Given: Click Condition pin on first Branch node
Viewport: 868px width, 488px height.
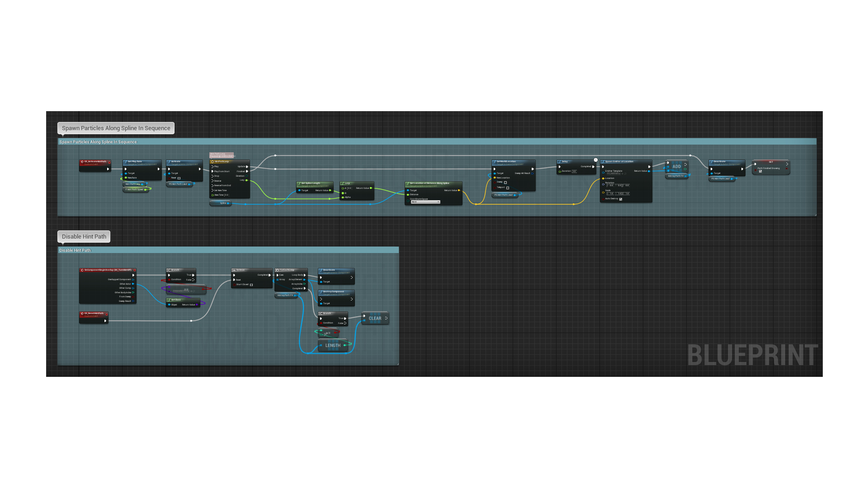Looking at the screenshot, I should point(169,280).
